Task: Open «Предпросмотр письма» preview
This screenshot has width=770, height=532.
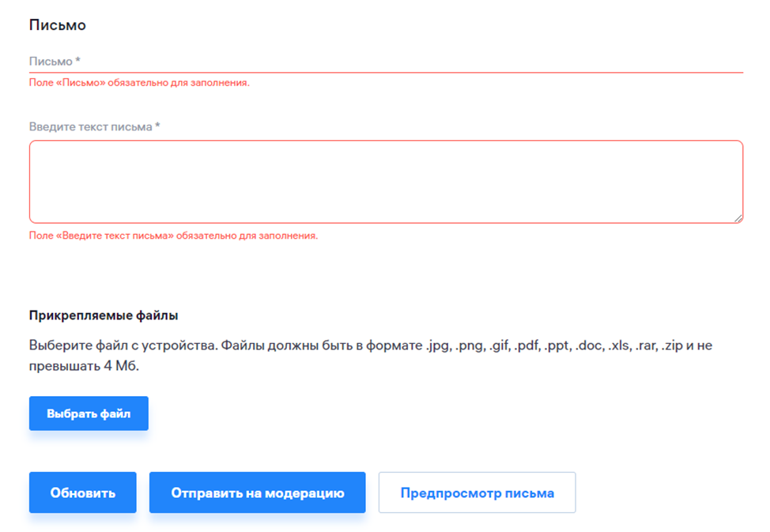Action: coord(477,492)
